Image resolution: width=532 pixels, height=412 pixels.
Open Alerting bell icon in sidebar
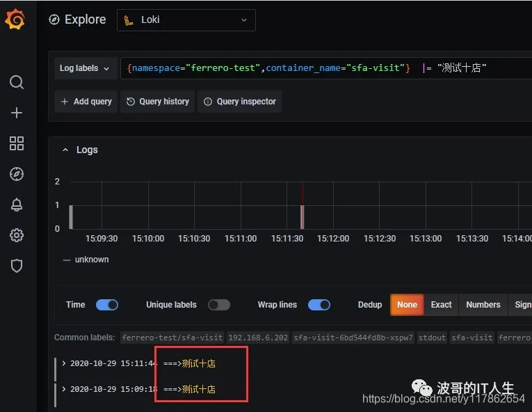point(16,205)
